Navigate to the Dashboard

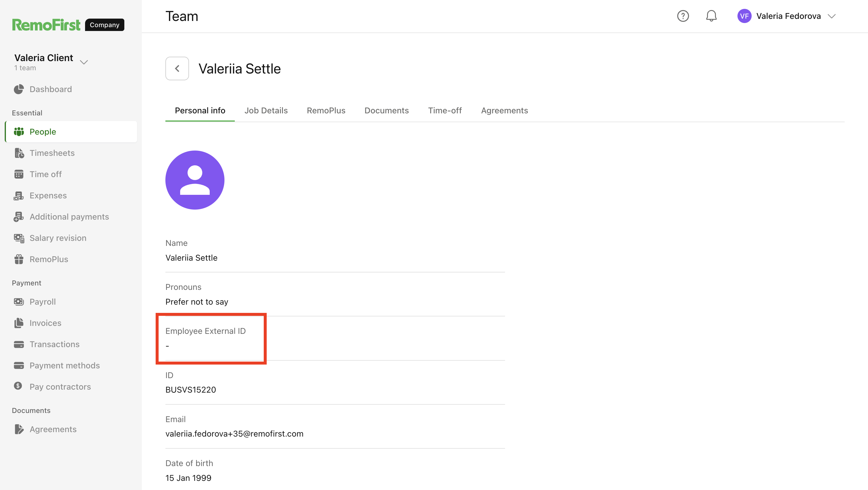[x=51, y=89]
